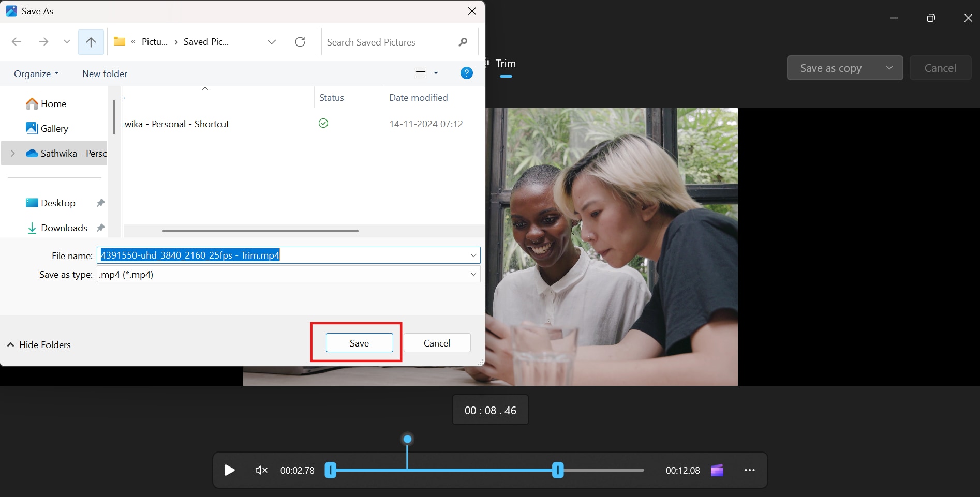
Task: Collapse folders with Hide Folders
Action: pyautogui.click(x=39, y=345)
